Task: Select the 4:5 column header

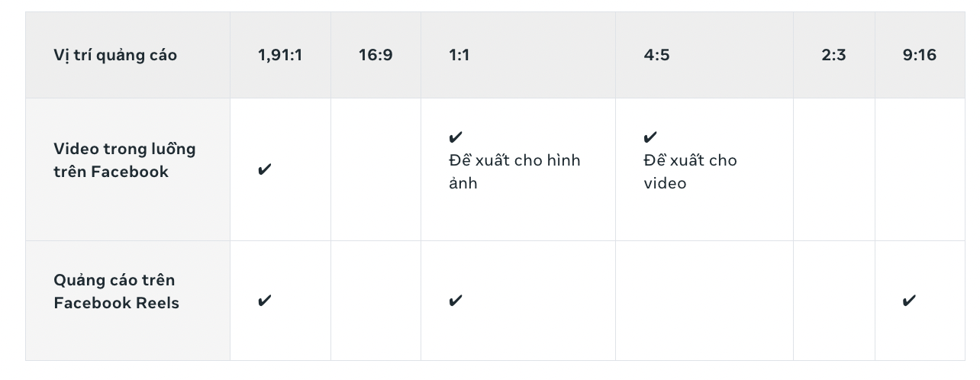Action: tap(704, 55)
